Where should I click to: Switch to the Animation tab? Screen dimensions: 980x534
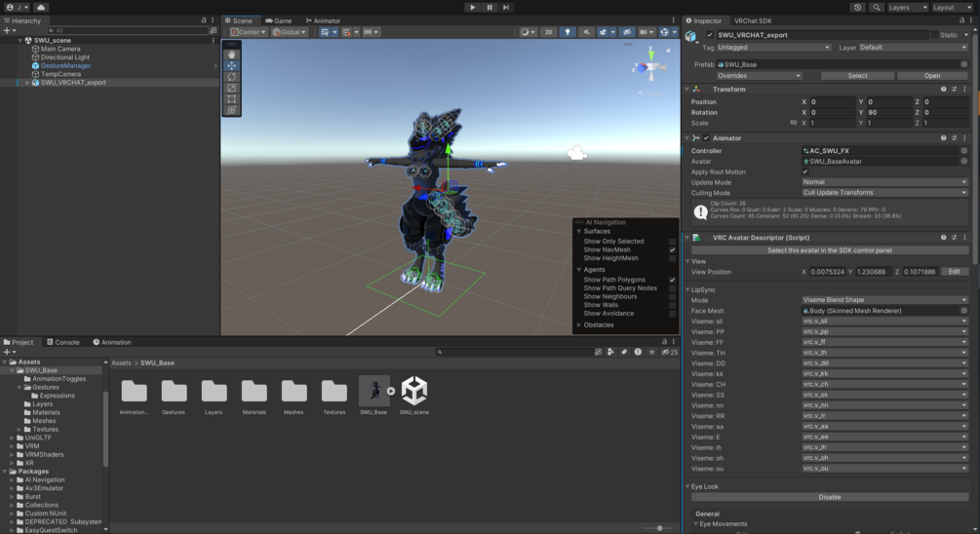point(112,342)
